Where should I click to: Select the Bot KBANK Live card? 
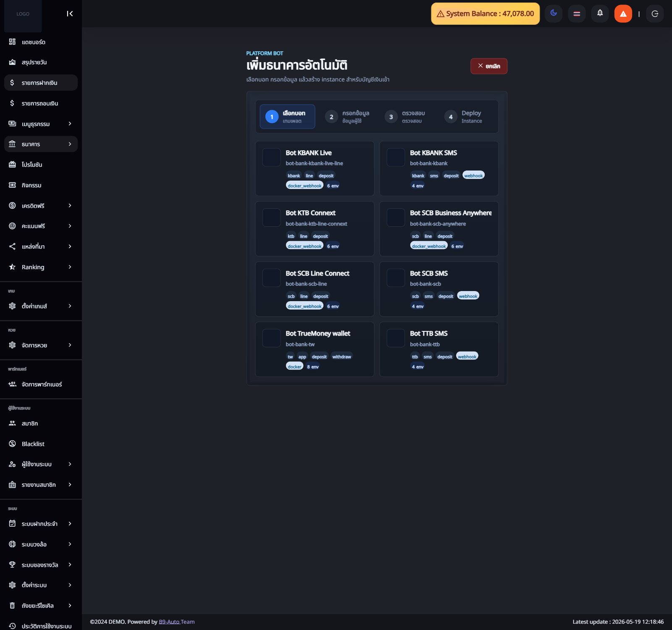(315, 168)
